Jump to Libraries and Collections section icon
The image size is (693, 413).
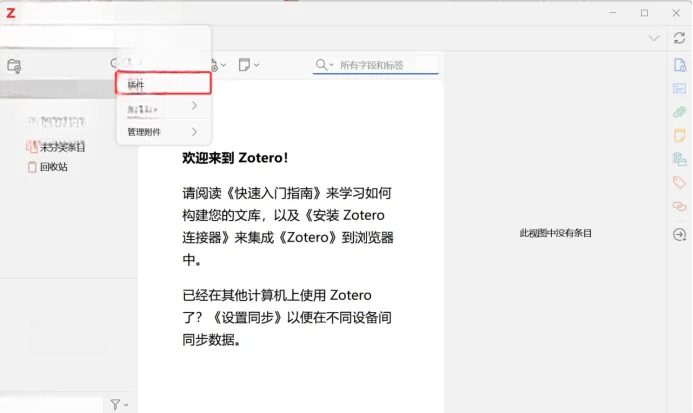(x=679, y=159)
